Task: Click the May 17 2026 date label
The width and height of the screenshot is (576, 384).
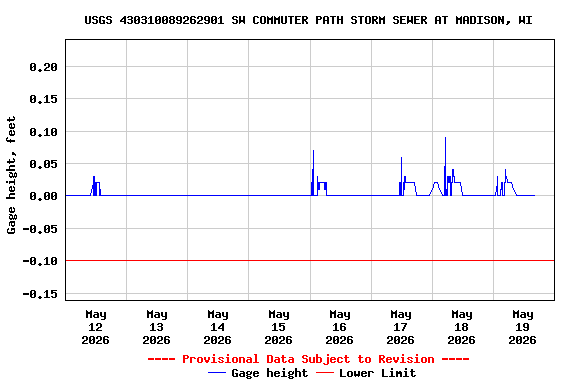Action: point(400,327)
